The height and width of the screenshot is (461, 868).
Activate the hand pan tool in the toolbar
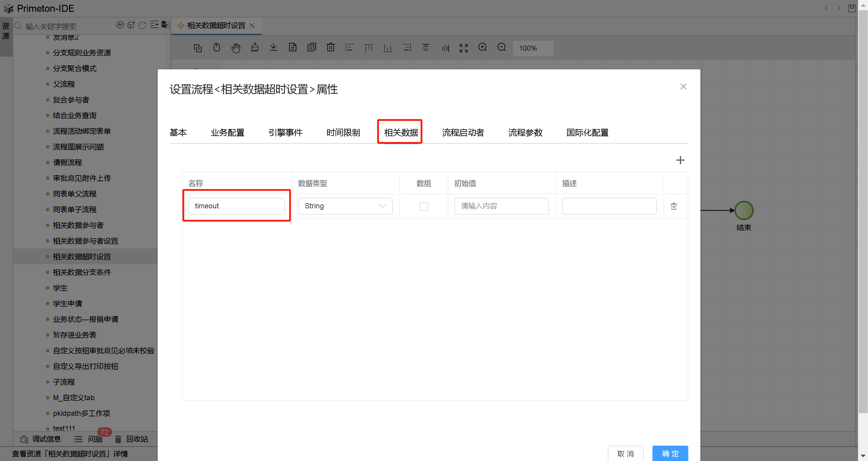235,48
